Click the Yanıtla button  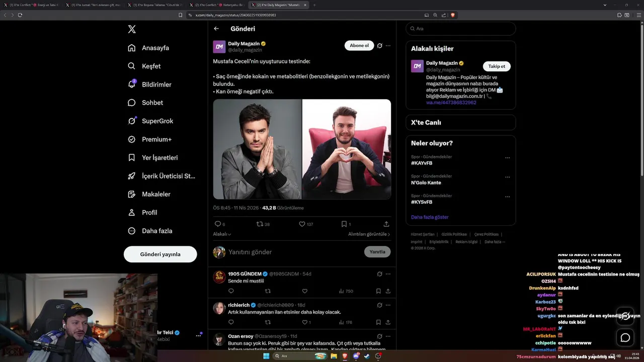tap(377, 252)
